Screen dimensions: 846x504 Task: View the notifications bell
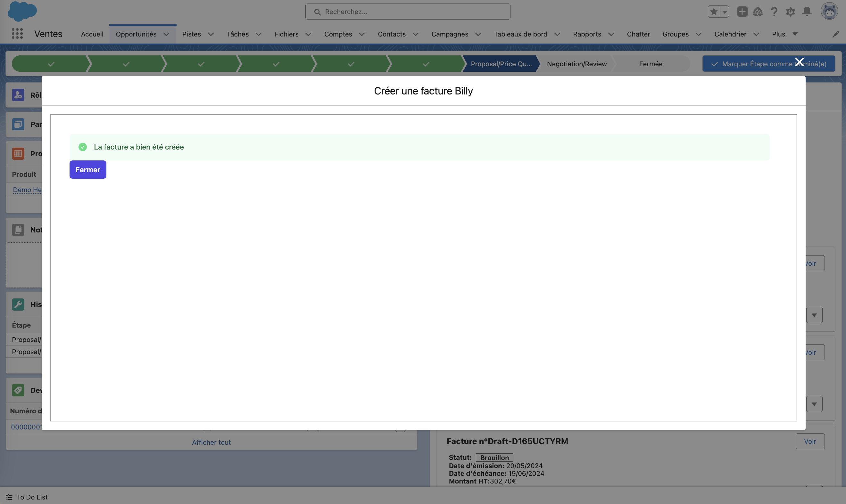[807, 12]
